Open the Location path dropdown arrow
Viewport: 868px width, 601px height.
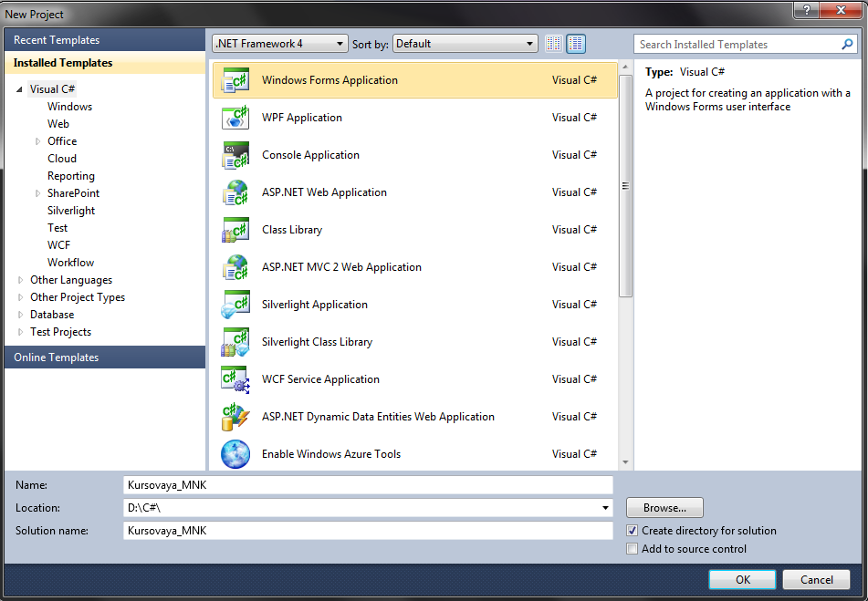[605, 508]
